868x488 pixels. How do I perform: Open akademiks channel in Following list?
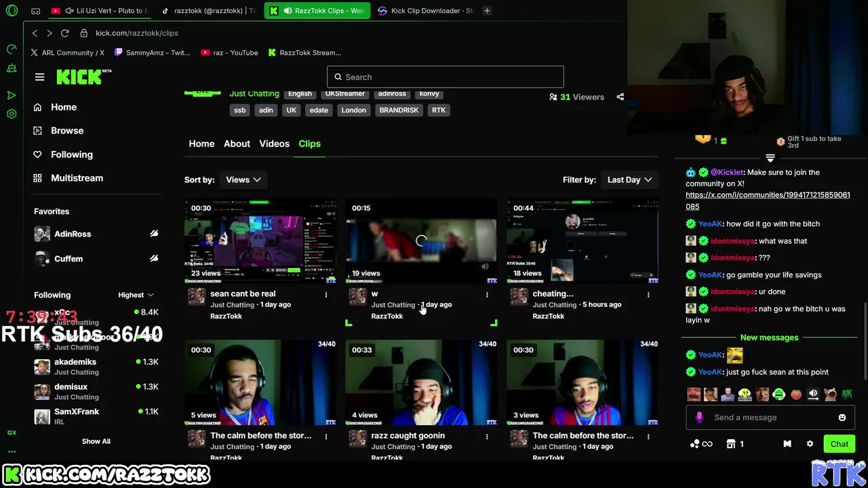click(96, 367)
